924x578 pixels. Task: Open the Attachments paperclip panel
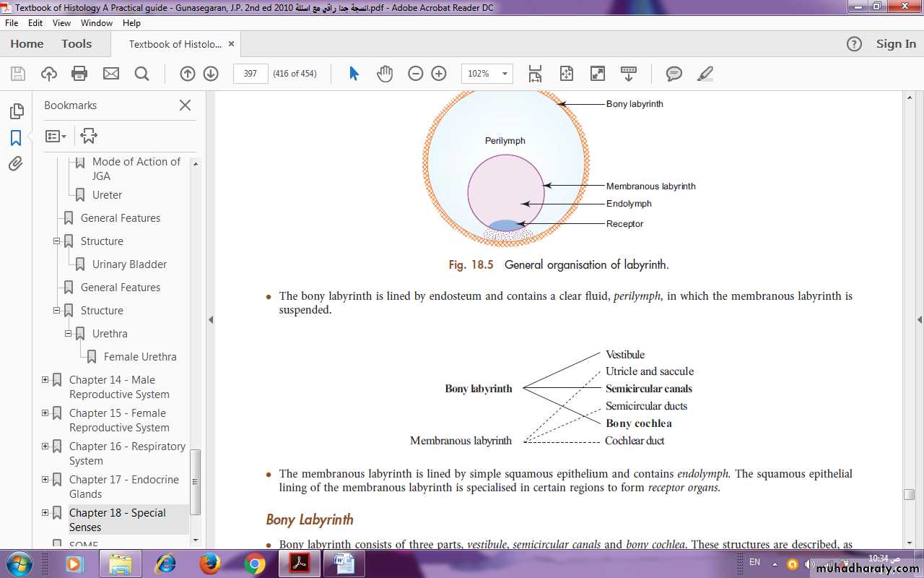tap(16, 164)
